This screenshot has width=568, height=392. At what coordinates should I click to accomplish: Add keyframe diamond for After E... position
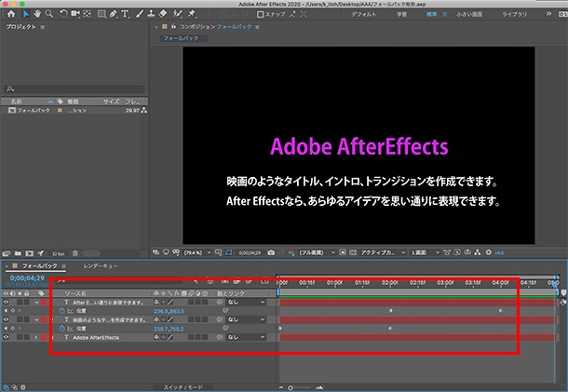pos(13,311)
